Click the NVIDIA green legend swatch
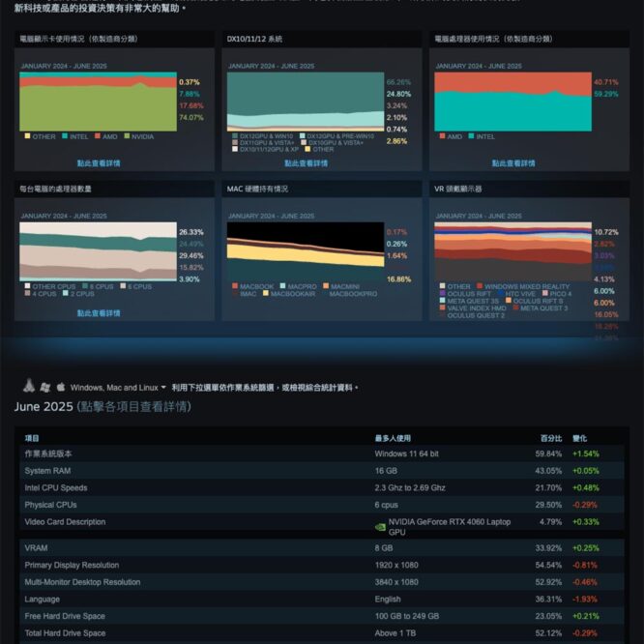Viewport: 644px width, 644px height. (125, 136)
